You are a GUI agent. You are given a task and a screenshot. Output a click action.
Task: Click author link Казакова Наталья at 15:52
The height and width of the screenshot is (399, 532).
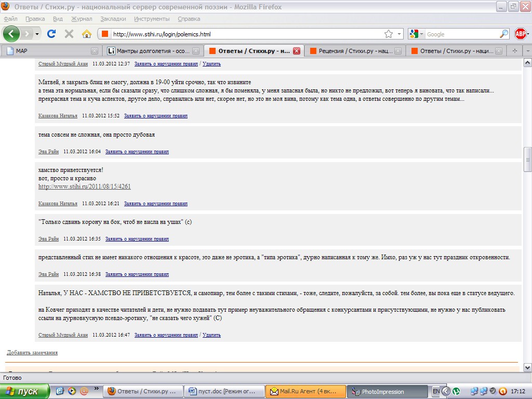point(58,116)
